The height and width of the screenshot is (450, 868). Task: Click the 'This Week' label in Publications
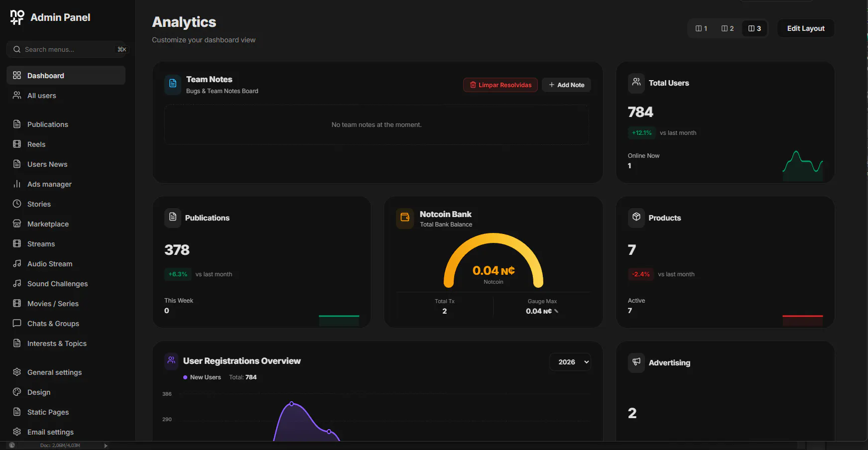(x=179, y=301)
